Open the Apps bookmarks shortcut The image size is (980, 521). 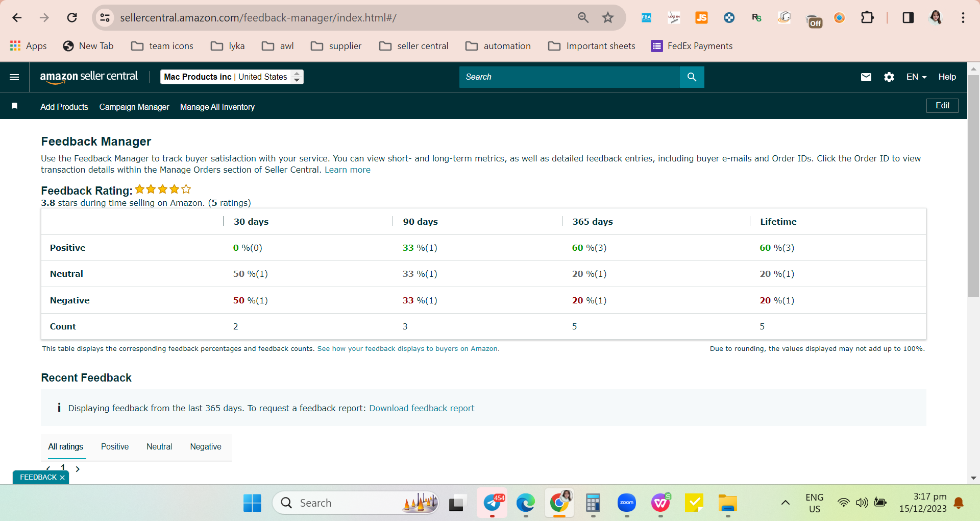pos(29,46)
